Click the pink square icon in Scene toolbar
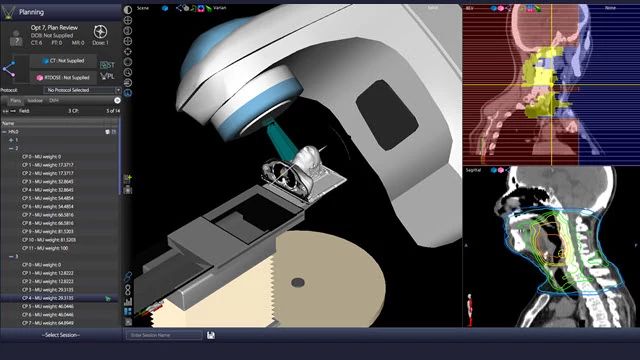 point(201,8)
